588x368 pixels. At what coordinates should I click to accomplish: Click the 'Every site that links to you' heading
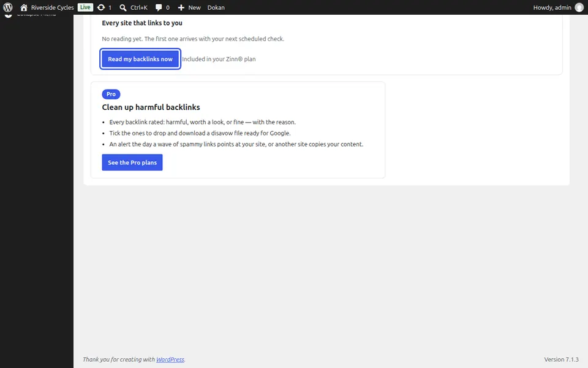point(142,23)
